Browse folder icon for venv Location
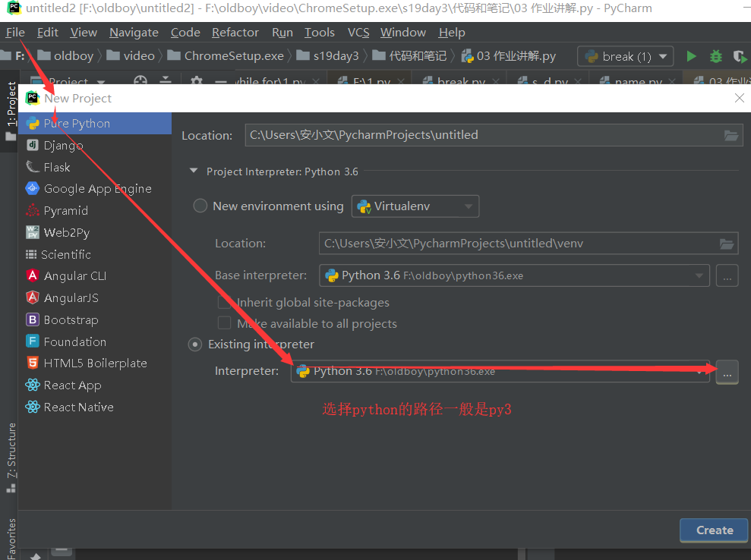Viewport: 751px width, 560px height. [727, 244]
